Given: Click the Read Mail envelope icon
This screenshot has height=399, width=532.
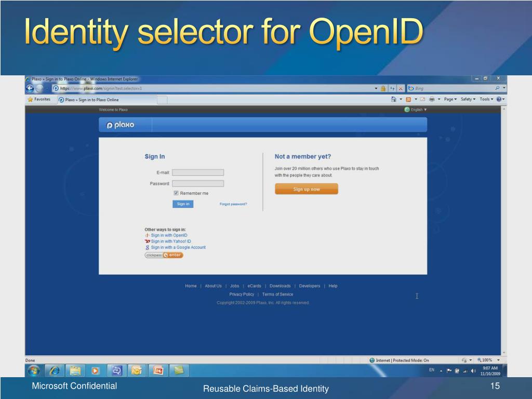Looking at the screenshot, I should [422, 99].
